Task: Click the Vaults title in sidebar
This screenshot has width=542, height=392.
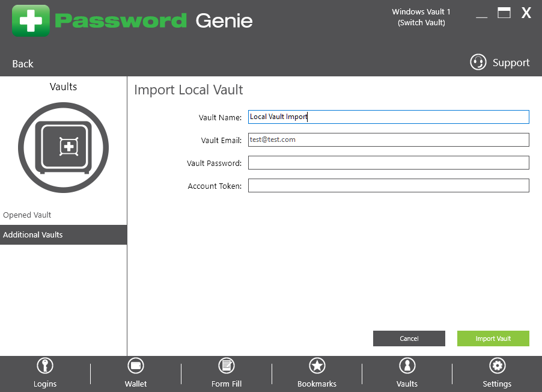Action: [x=63, y=87]
